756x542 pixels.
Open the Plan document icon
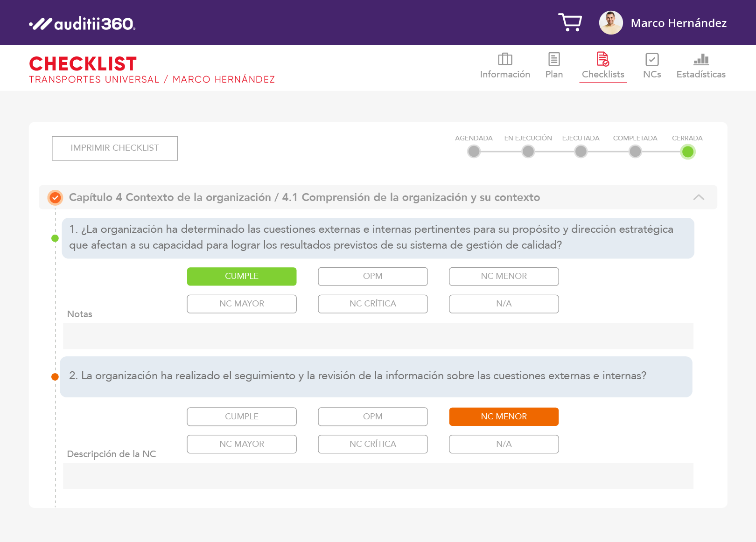[x=554, y=59]
